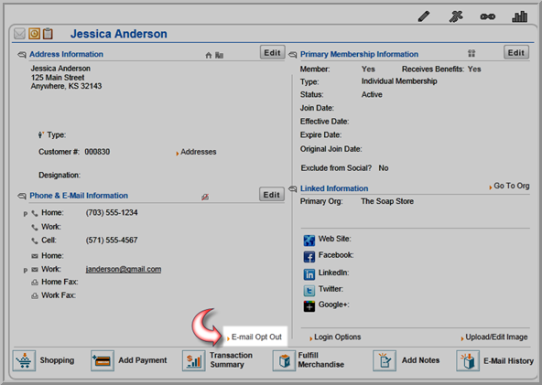Open the Login Options link
Viewport: 542px width, 385px height.
tap(337, 337)
